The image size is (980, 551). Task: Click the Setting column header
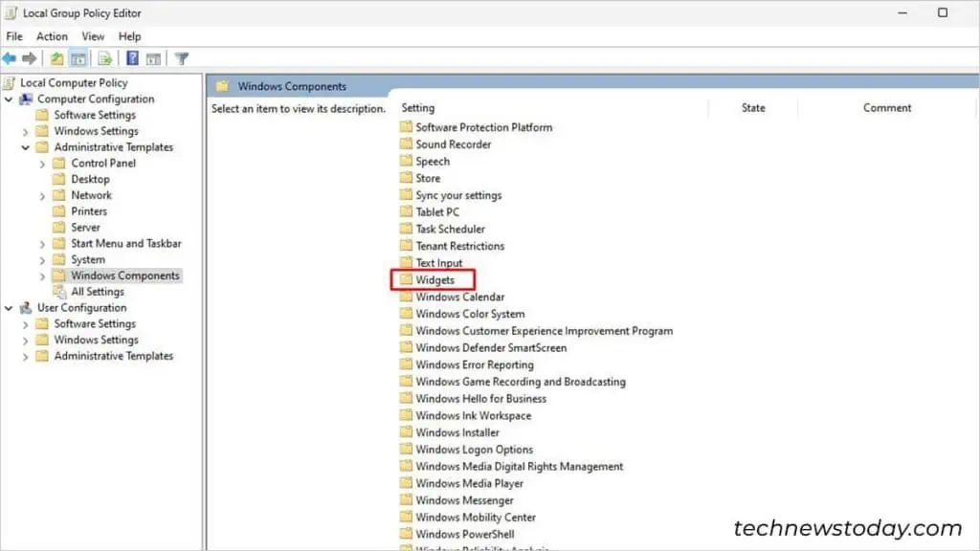[417, 107]
